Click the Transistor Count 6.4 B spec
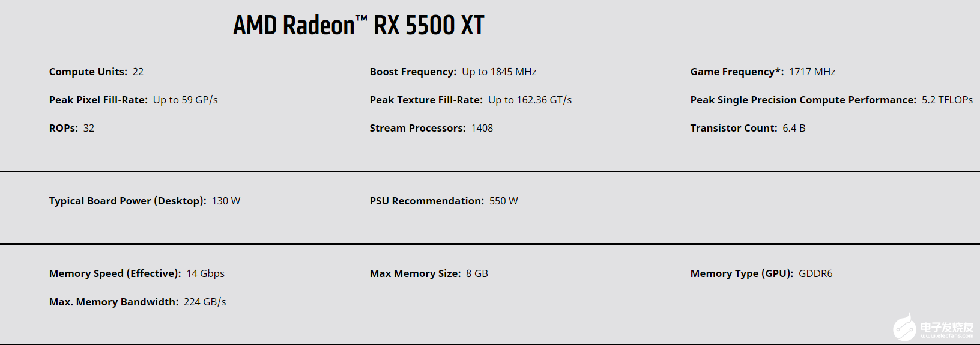 pyautogui.click(x=748, y=128)
